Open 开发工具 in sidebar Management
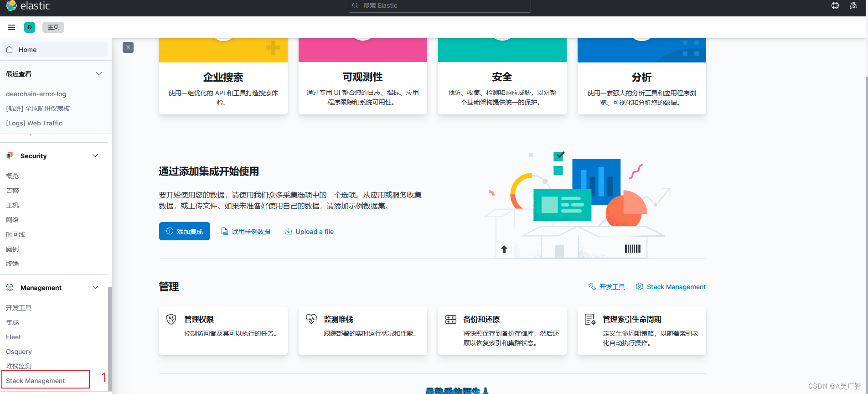 (19, 308)
